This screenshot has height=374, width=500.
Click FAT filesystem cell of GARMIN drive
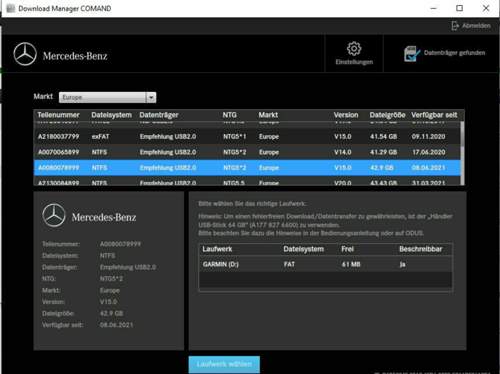pos(289,264)
